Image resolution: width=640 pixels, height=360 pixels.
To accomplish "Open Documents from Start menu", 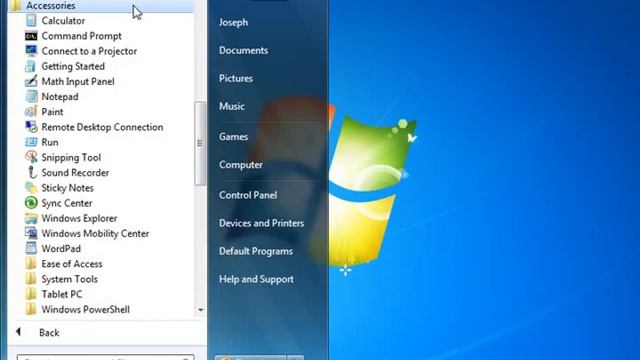I will [x=244, y=51].
